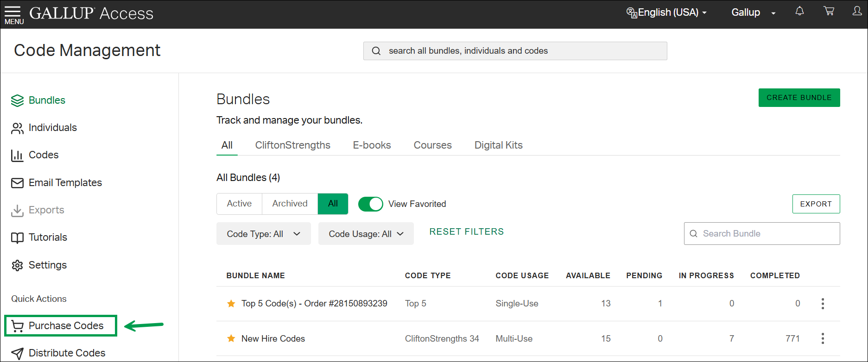Open the user profile icon
This screenshot has height=362, width=868.
pyautogui.click(x=857, y=11)
